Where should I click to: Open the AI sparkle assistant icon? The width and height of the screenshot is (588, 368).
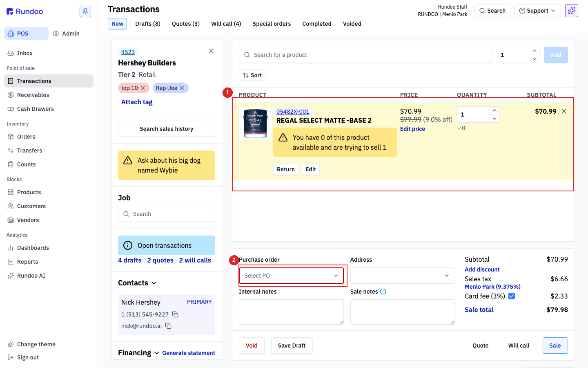[572, 11]
